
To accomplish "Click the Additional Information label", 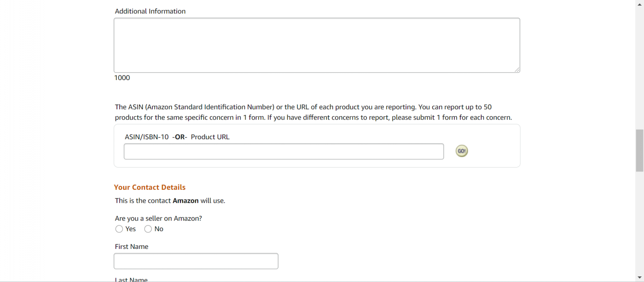I will pyautogui.click(x=150, y=11).
